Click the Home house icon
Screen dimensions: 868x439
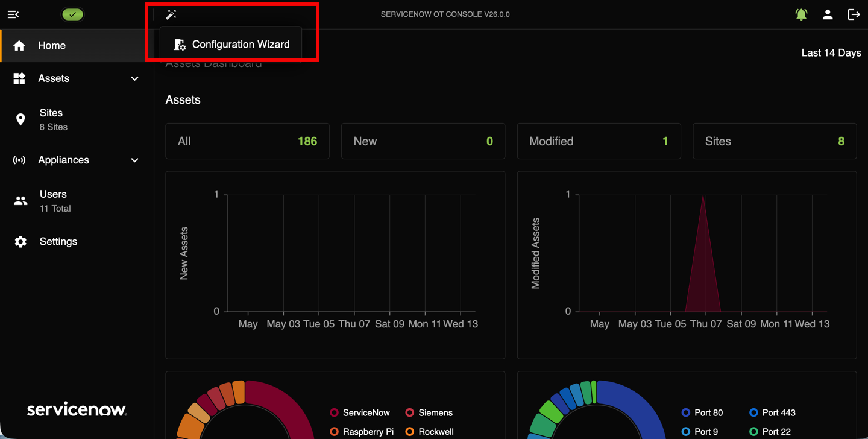tap(19, 46)
